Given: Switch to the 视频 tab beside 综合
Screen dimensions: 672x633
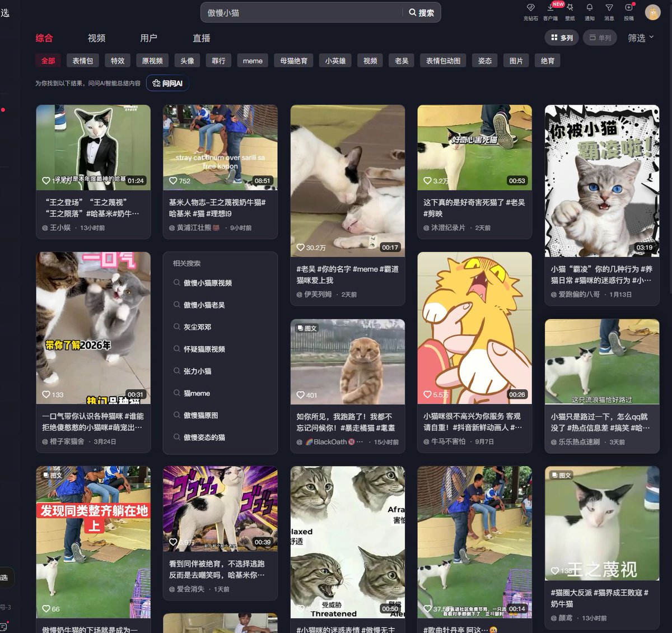Looking at the screenshot, I should (x=96, y=38).
